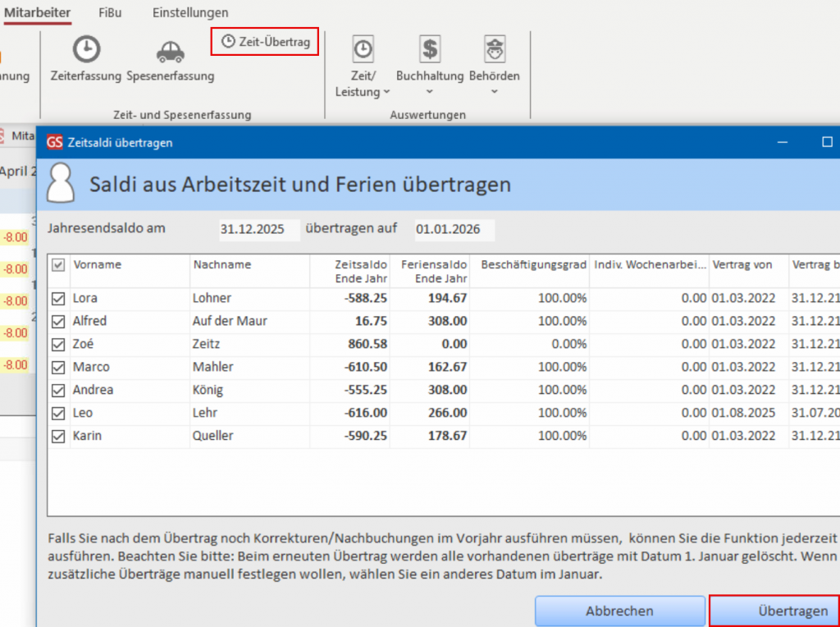Toggle the checkbox for Zoé Zeitz
The width and height of the screenshot is (840, 627).
point(58,345)
